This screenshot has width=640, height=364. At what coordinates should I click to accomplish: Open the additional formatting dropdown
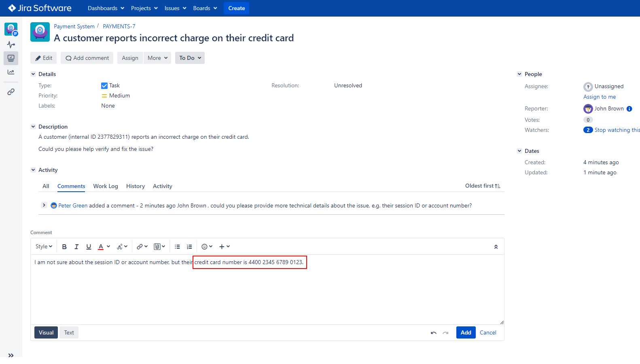[x=122, y=247]
